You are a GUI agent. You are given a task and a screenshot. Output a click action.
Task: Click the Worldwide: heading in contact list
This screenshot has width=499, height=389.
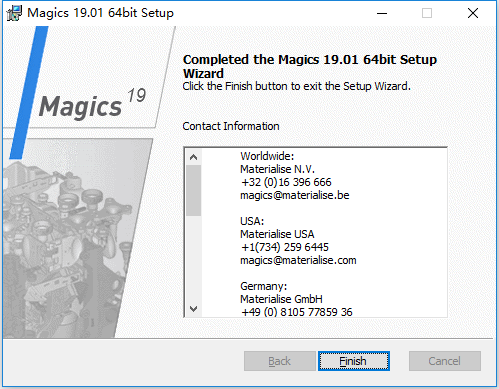(x=267, y=156)
